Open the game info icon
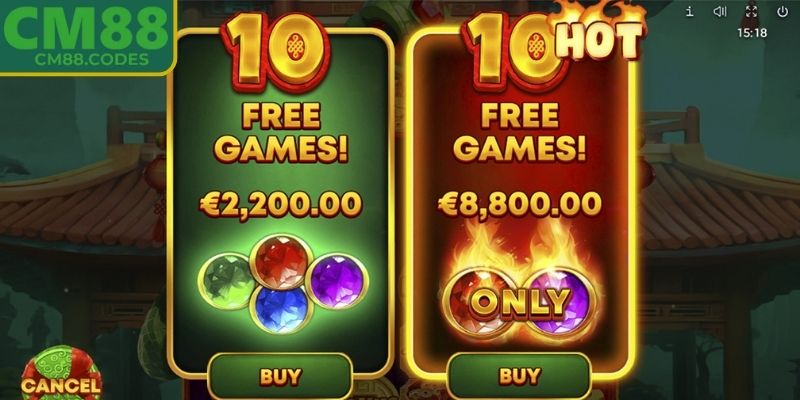The width and height of the screenshot is (800, 400). (x=689, y=12)
